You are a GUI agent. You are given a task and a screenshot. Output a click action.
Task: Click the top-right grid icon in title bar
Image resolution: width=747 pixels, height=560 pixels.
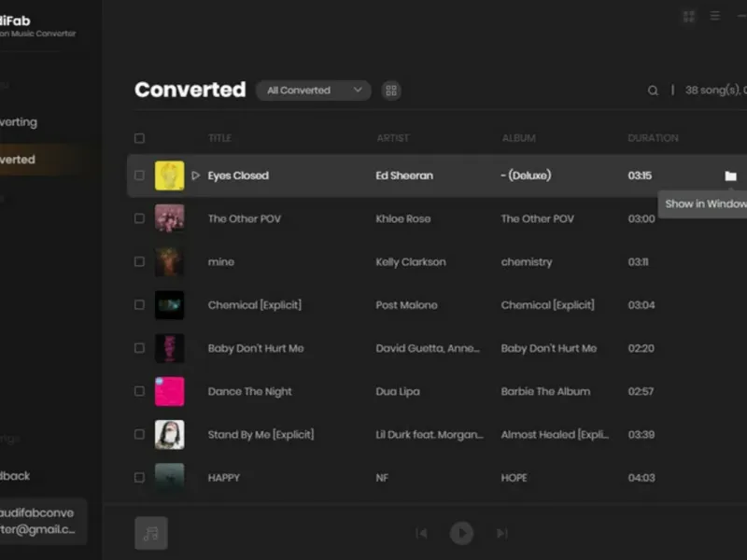click(689, 17)
